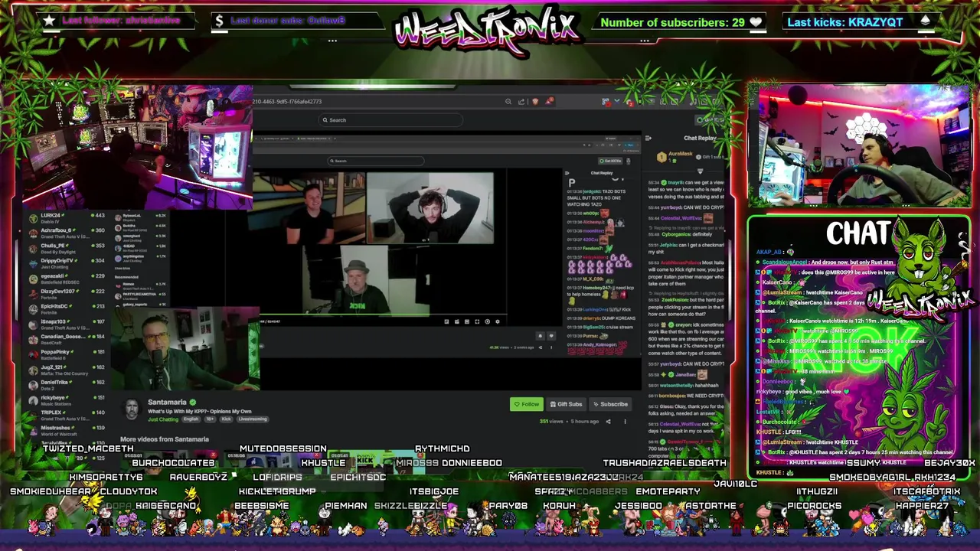Open JugZ_121 channel in sidebar
The height and width of the screenshot is (551, 980).
pos(66,369)
